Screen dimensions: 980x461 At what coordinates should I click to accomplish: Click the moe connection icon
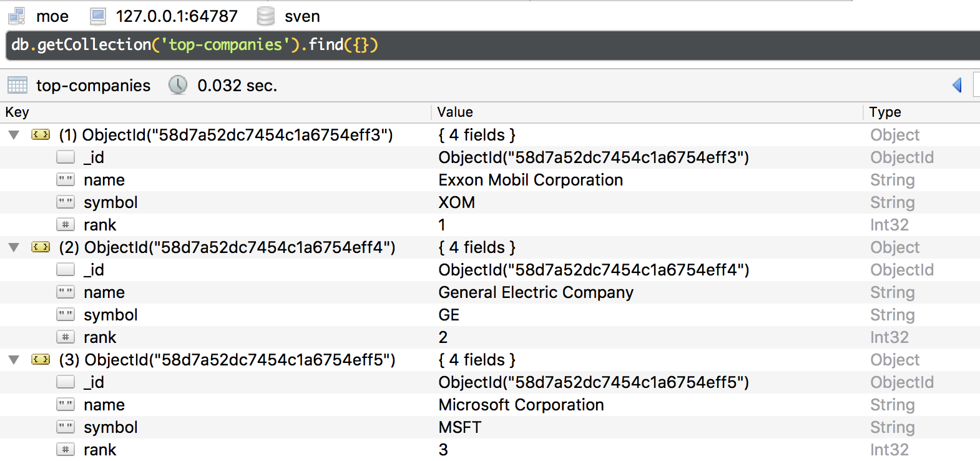(17, 16)
